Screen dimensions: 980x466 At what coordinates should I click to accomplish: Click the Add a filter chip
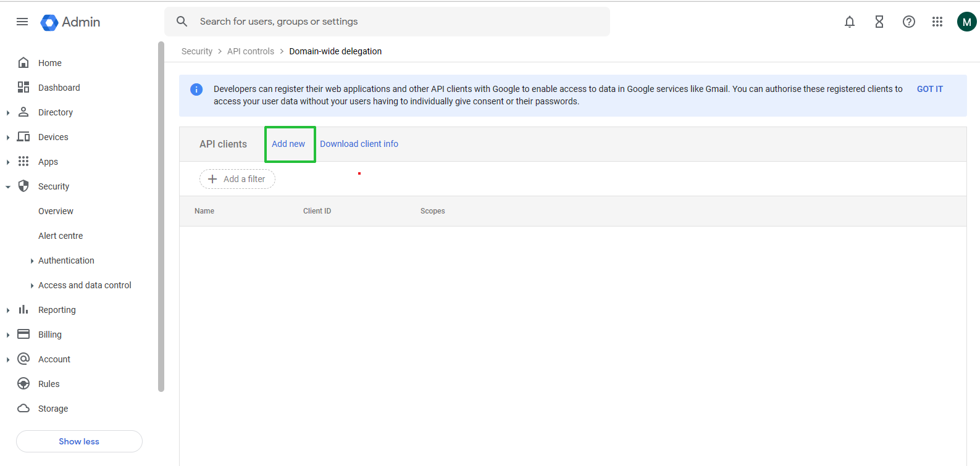coord(237,179)
